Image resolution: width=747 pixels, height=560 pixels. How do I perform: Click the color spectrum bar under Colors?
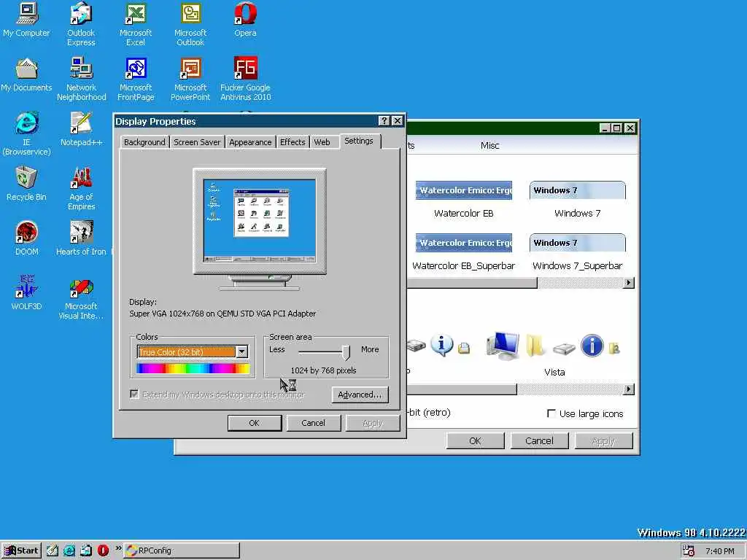tap(193, 368)
